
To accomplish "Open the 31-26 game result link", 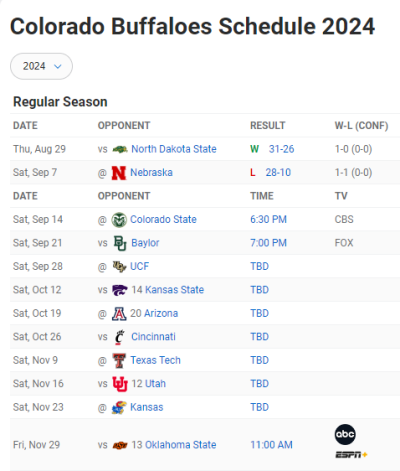I will [x=281, y=149].
